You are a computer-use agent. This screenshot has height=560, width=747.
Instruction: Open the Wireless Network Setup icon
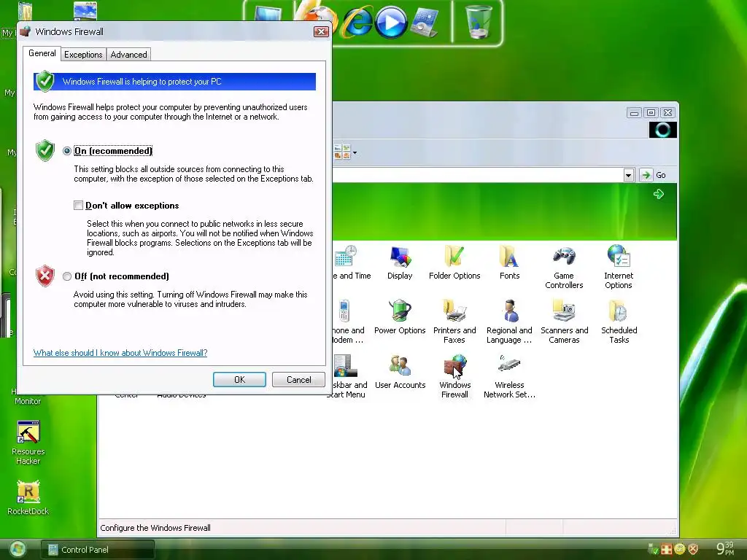[x=509, y=377]
